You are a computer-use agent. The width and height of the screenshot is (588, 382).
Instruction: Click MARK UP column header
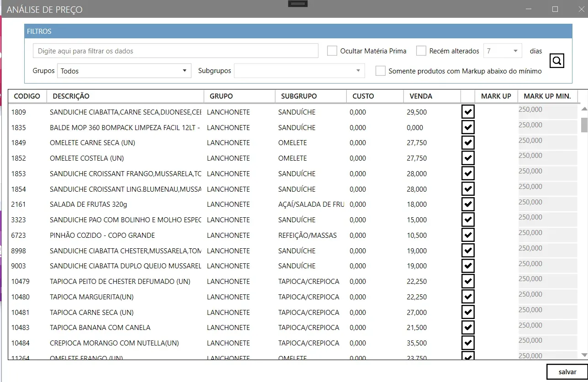point(496,96)
